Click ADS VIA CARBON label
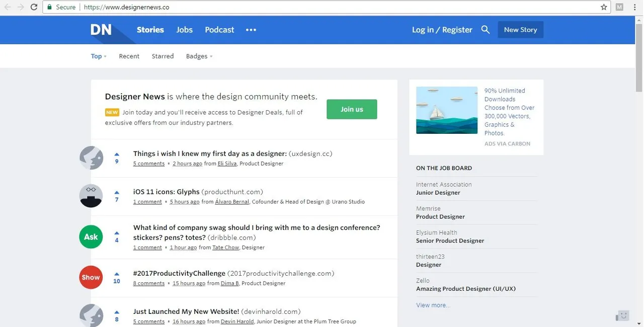The image size is (644, 327). [x=507, y=144]
